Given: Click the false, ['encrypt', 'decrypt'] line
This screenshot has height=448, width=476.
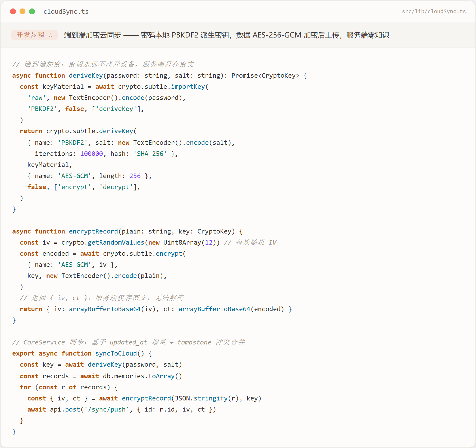Looking at the screenshot, I should (x=84, y=187).
